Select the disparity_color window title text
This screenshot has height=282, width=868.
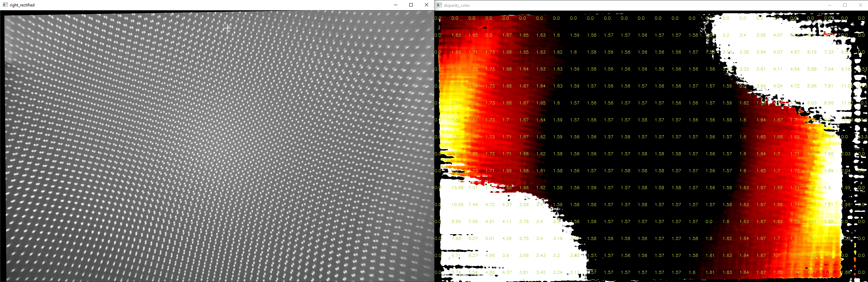click(457, 5)
